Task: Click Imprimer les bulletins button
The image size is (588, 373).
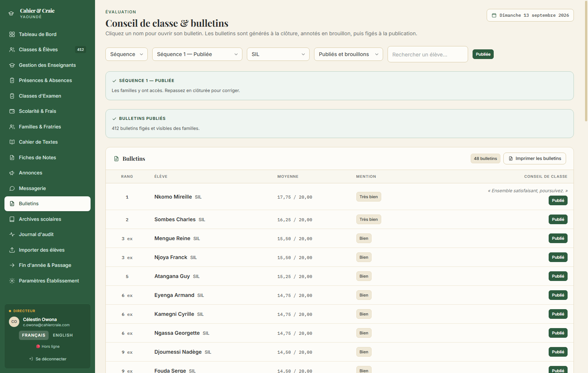Action: pos(535,158)
